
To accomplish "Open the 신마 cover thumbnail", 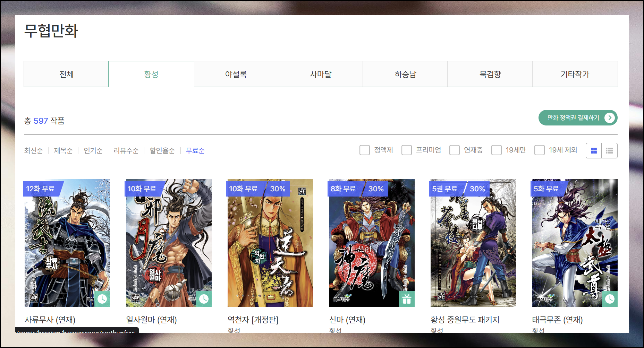I will (372, 243).
